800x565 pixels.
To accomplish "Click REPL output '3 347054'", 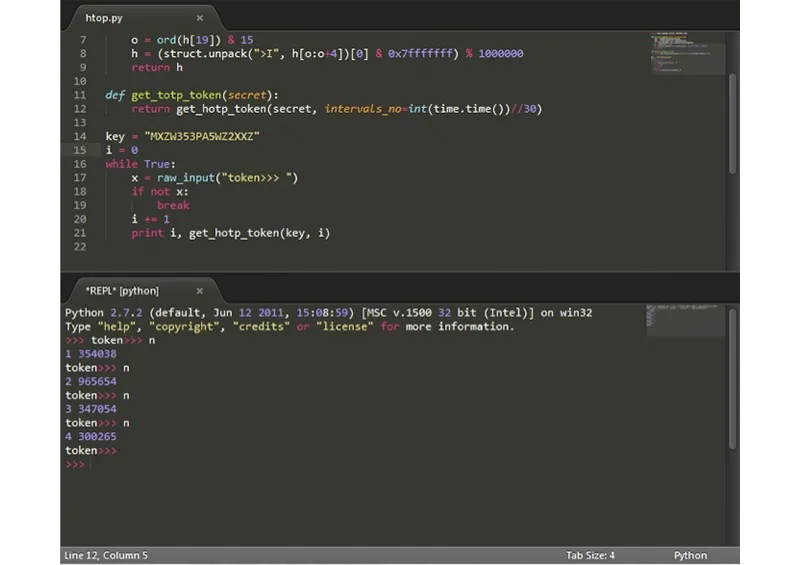I will 91,409.
